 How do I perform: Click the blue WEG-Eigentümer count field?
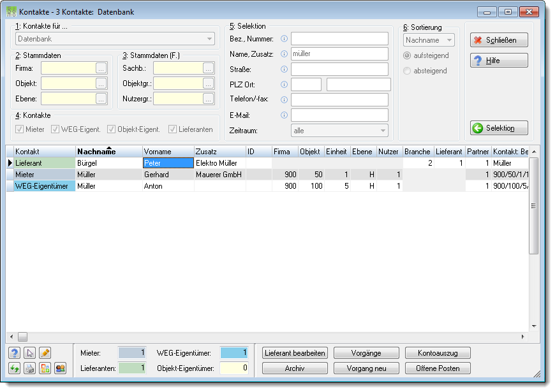[234, 352]
